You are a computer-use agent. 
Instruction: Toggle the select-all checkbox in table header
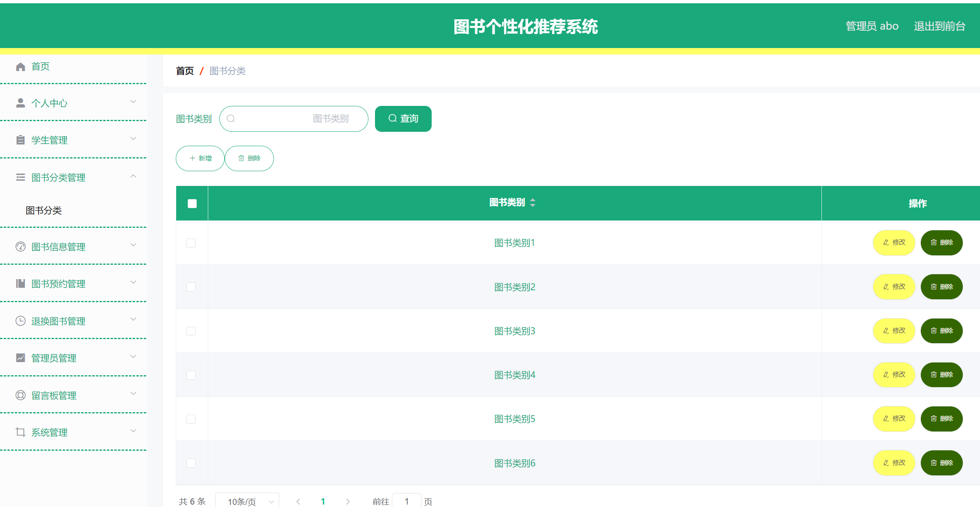click(x=192, y=203)
